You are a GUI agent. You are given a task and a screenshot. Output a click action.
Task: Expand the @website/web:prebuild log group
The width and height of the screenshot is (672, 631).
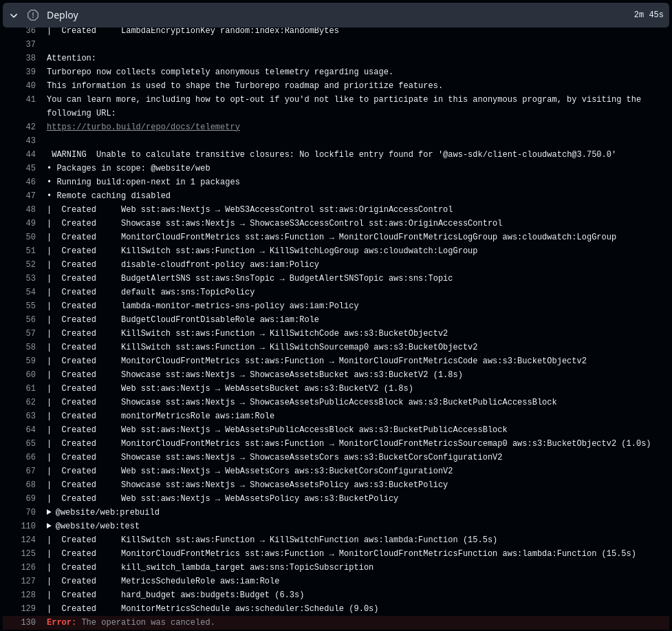[103, 512]
